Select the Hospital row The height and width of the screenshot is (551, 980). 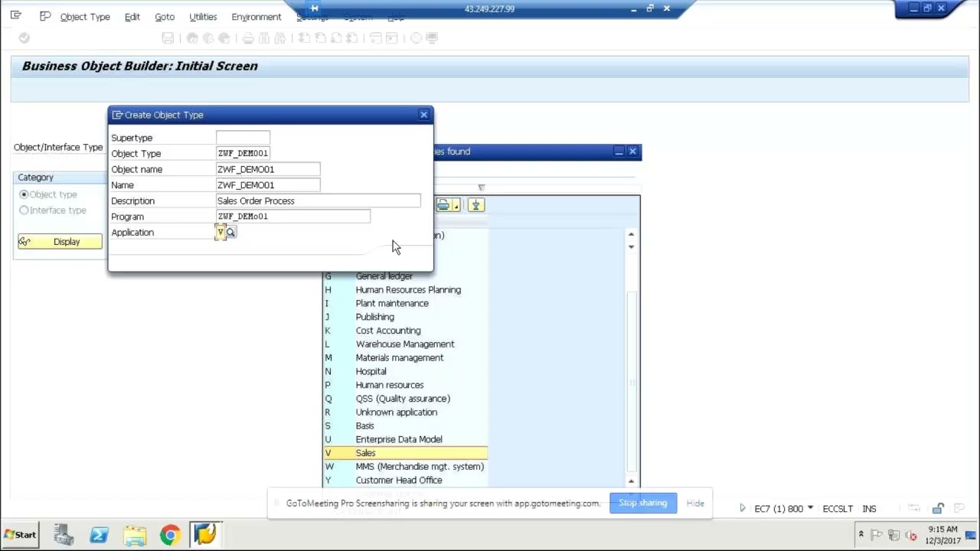405,372
